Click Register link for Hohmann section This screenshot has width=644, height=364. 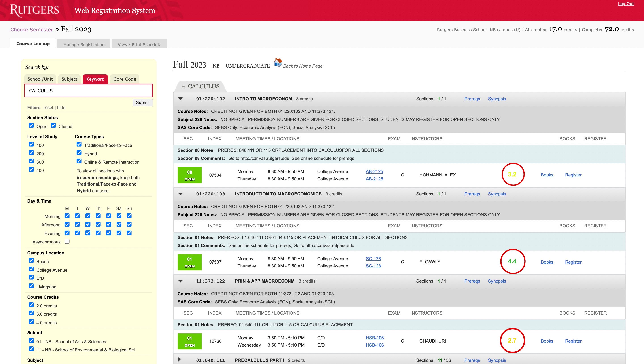click(x=573, y=175)
